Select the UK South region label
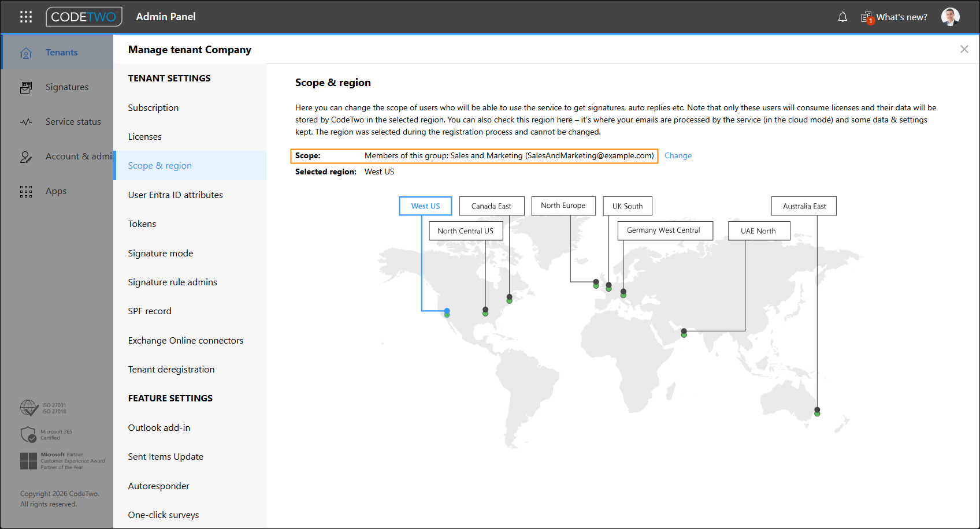The image size is (980, 529). [628, 206]
